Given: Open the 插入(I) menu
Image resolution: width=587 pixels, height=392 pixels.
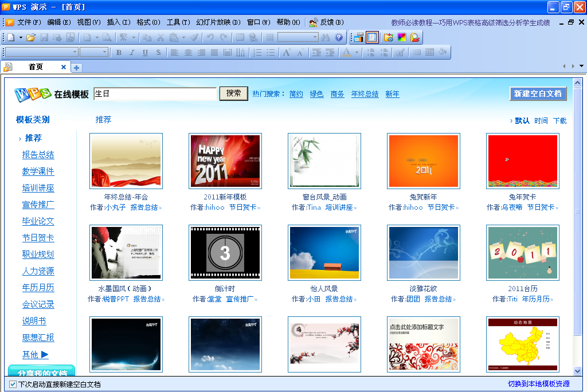Looking at the screenshot, I should point(119,22).
